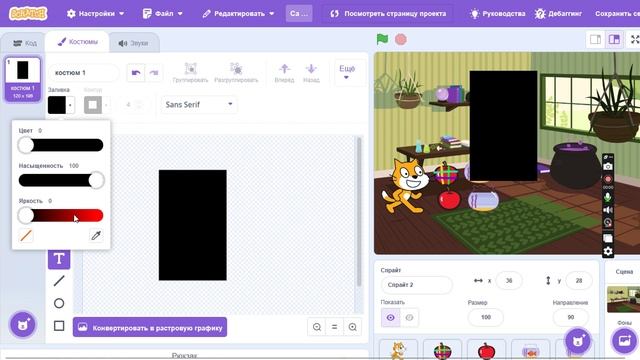Open the Файл file menu
This screenshot has height=360, width=640.
tap(162, 13)
